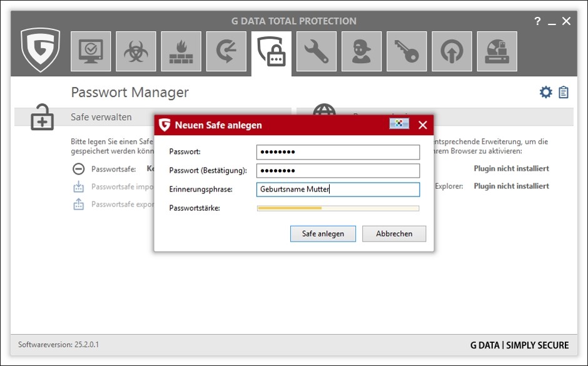
Task: Click the minus circle beside Passwortsafe
Action: (78, 169)
